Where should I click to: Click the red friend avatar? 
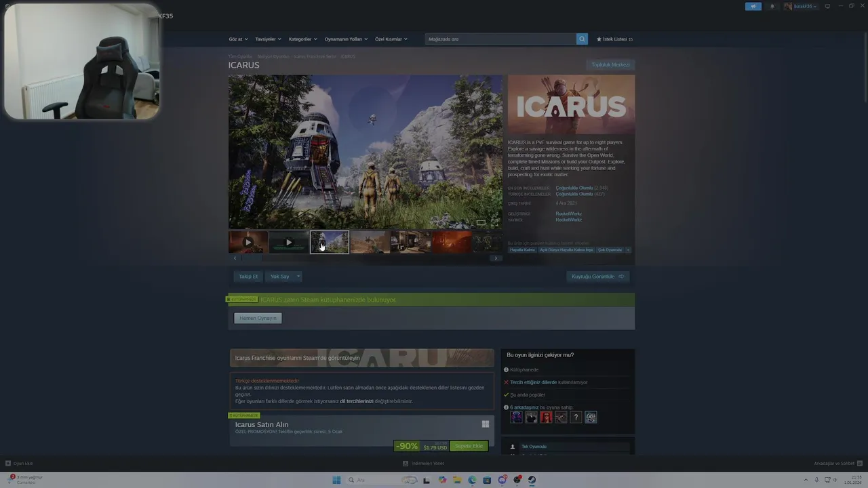coord(546,417)
